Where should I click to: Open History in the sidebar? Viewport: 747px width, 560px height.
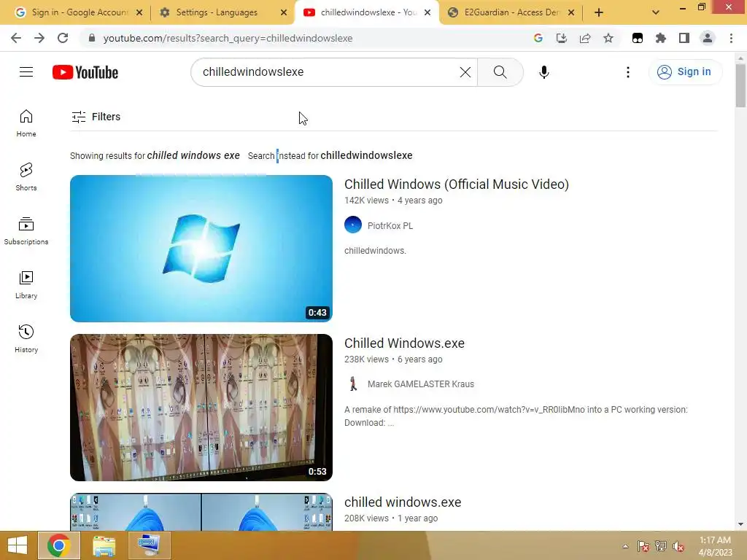[x=26, y=338]
